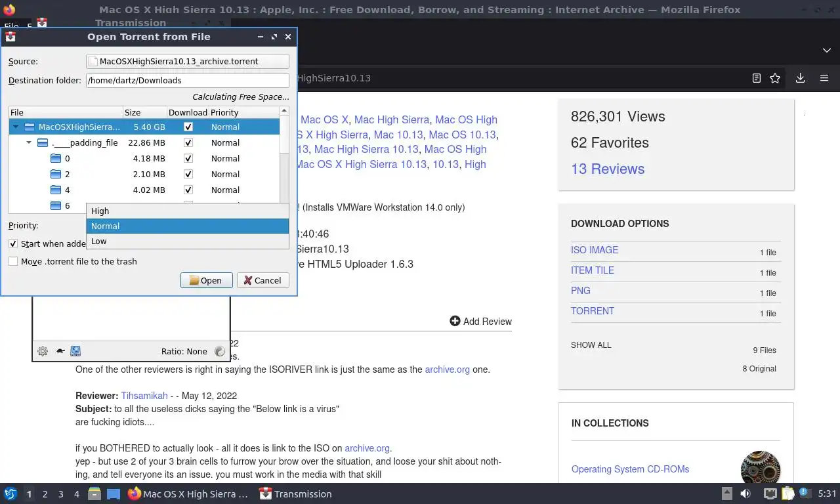Click the Destination folder input field
This screenshot has height=504, width=840.
(188, 80)
